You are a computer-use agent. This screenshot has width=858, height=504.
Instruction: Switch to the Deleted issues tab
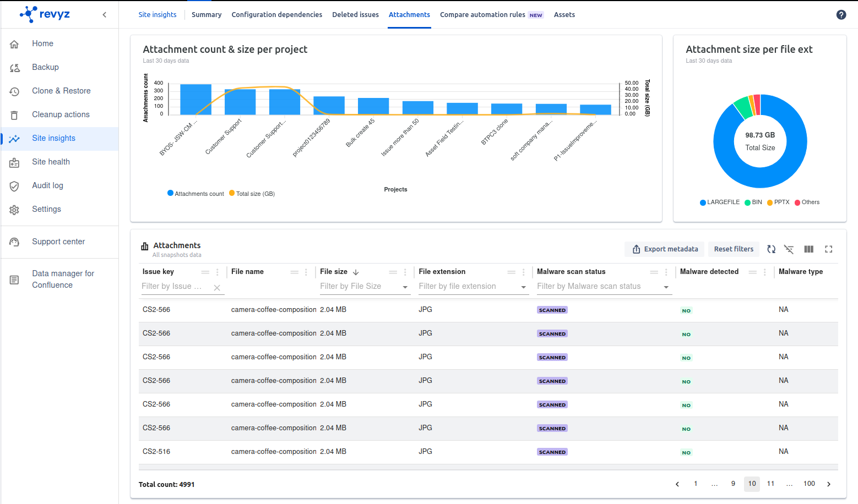point(355,15)
